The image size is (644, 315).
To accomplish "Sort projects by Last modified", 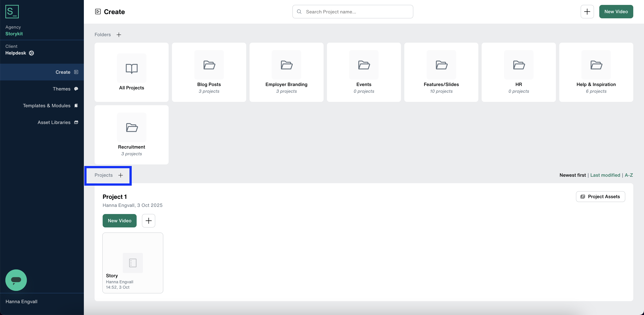I will [x=605, y=175].
